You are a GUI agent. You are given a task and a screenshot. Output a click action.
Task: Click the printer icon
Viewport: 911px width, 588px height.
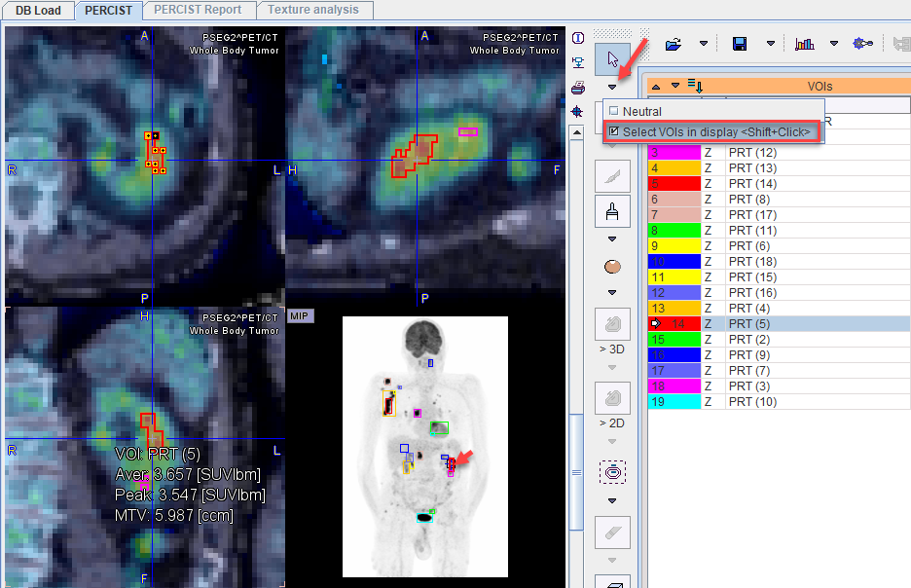pos(577,88)
